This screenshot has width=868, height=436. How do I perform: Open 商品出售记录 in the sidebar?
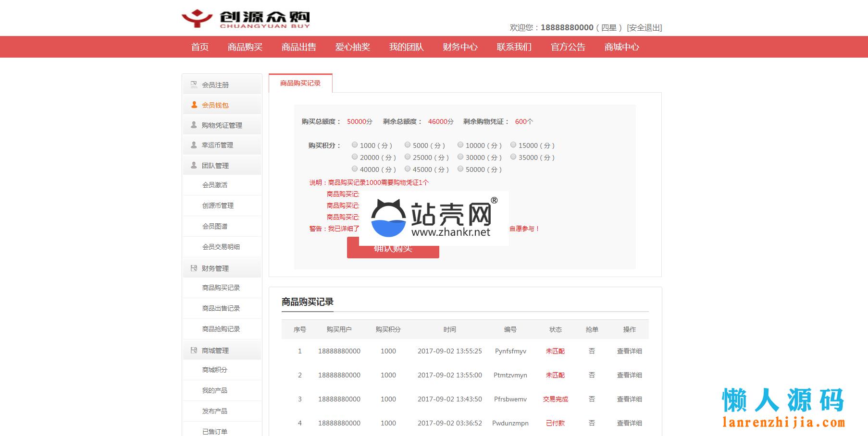pos(221,308)
